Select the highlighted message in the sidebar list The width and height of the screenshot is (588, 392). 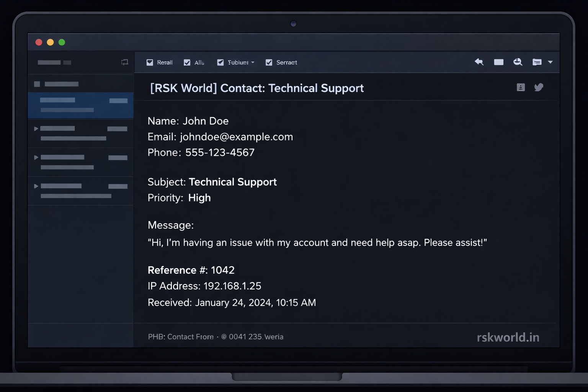click(x=80, y=105)
